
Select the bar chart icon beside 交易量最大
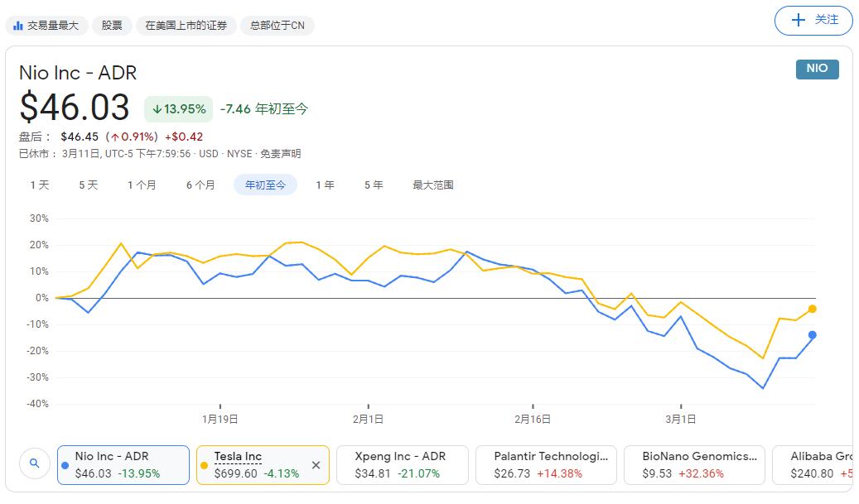click(18, 25)
